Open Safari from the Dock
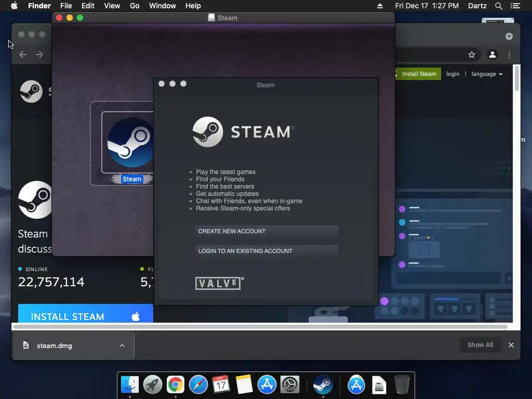 [198, 384]
